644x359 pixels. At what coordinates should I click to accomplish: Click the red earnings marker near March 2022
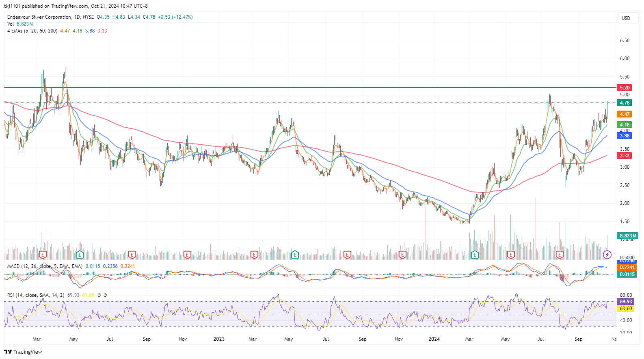(43, 255)
